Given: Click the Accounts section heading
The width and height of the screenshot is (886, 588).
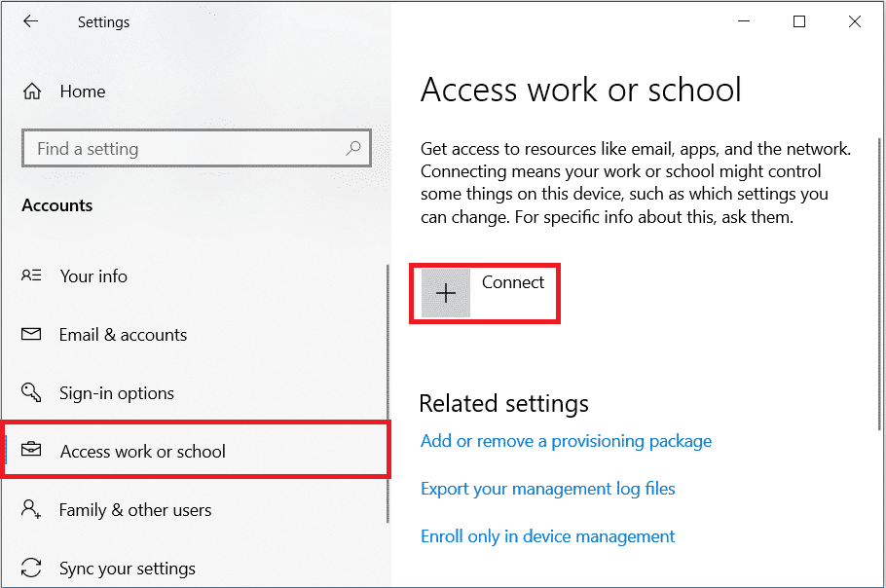Looking at the screenshot, I should pyautogui.click(x=57, y=205).
